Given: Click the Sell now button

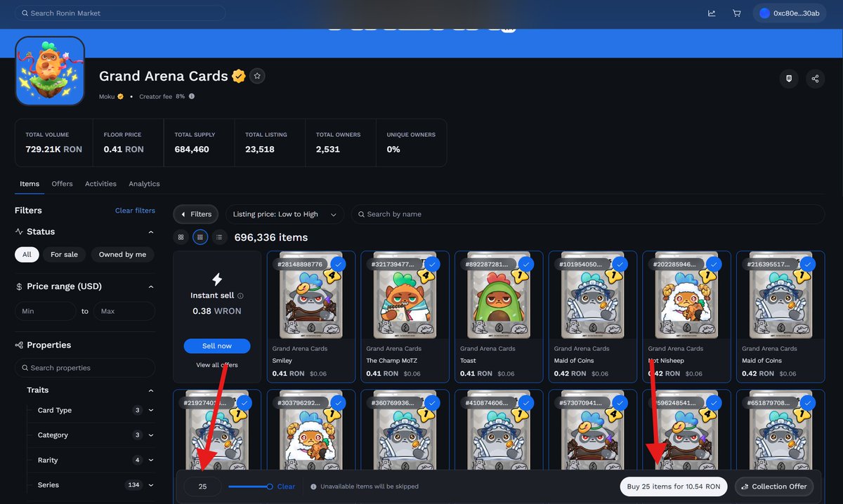Looking at the screenshot, I should [x=217, y=346].
